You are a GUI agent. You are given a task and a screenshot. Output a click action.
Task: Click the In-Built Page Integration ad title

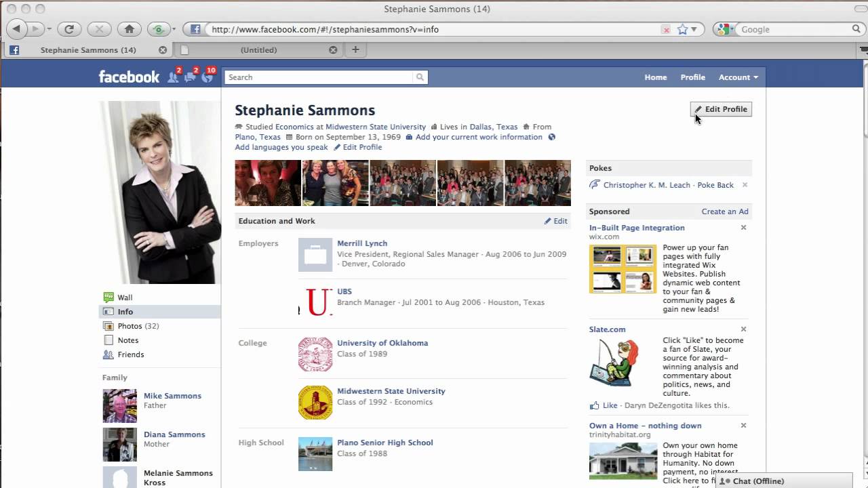(637, 228)
